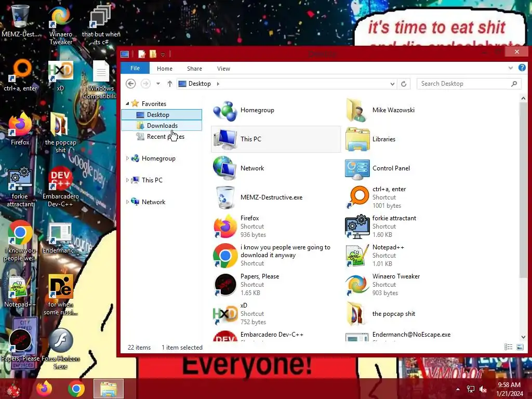
Task: Click the New folder quick access icon
Action: click(153, 54)
